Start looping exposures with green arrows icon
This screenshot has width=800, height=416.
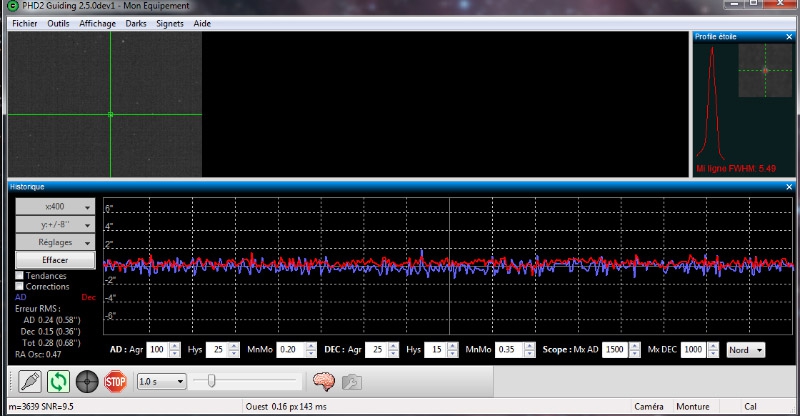59,381
